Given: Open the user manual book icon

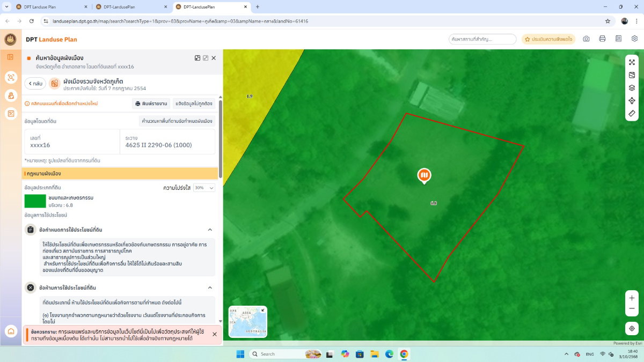Looking at the screenshot, I should pos(618,39).
